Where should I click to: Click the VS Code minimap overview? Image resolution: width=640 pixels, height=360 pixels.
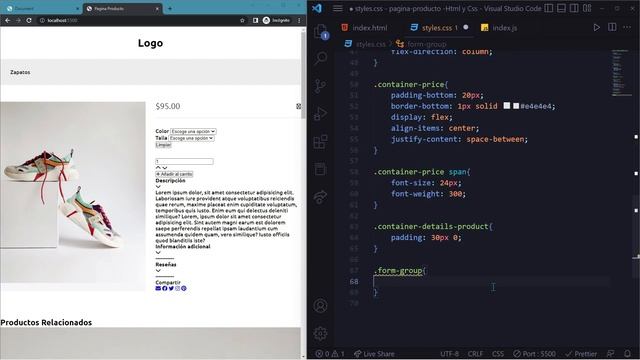621,73
